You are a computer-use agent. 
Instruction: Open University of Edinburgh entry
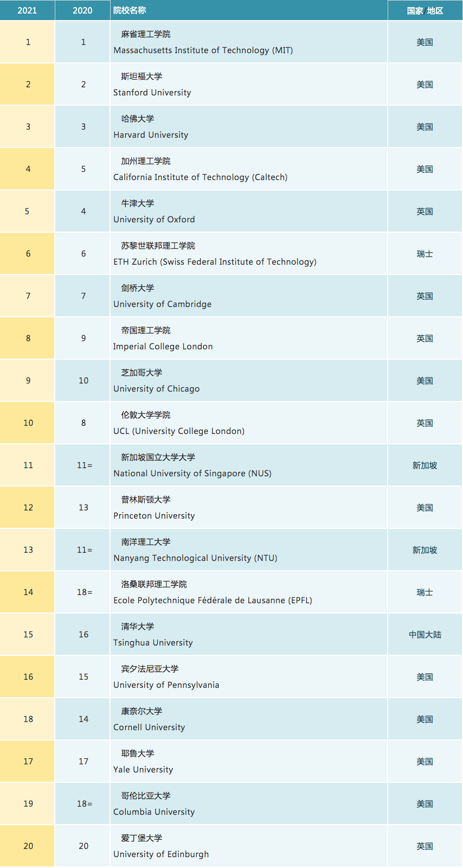(x=161, y=854)
